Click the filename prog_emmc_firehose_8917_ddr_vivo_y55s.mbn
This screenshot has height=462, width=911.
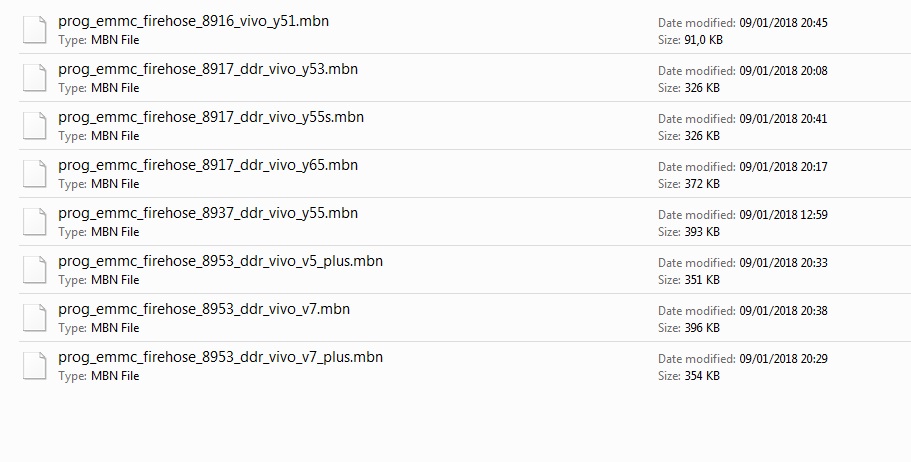coord(211,117)
